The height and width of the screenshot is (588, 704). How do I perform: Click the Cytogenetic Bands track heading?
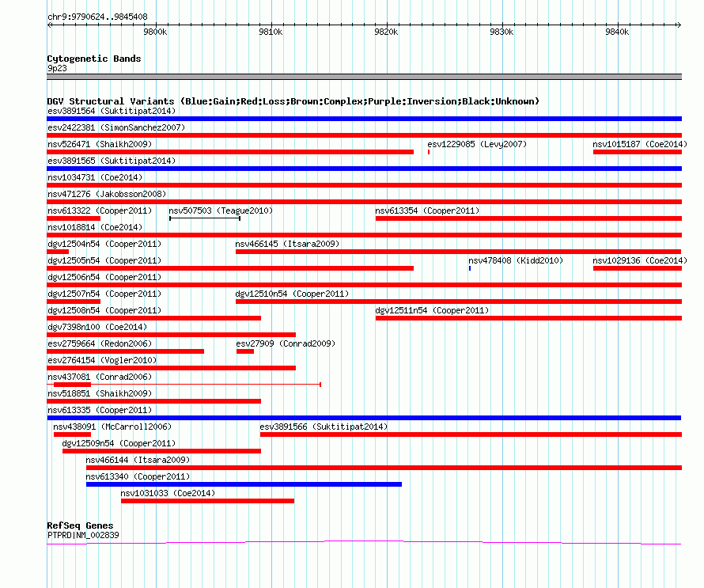pyautogui.click(x=94, y=59)
